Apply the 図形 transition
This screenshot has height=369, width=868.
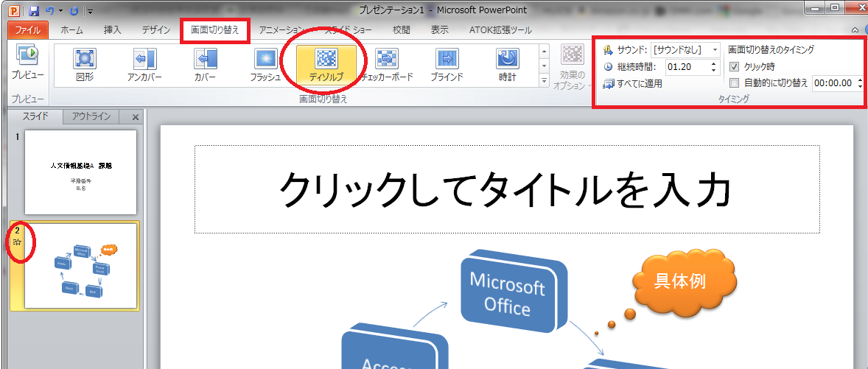(85, 66)
